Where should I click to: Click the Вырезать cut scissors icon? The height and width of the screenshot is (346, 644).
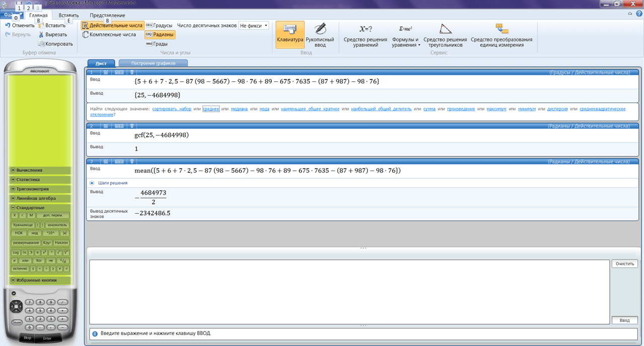click(x=41, y=35)
